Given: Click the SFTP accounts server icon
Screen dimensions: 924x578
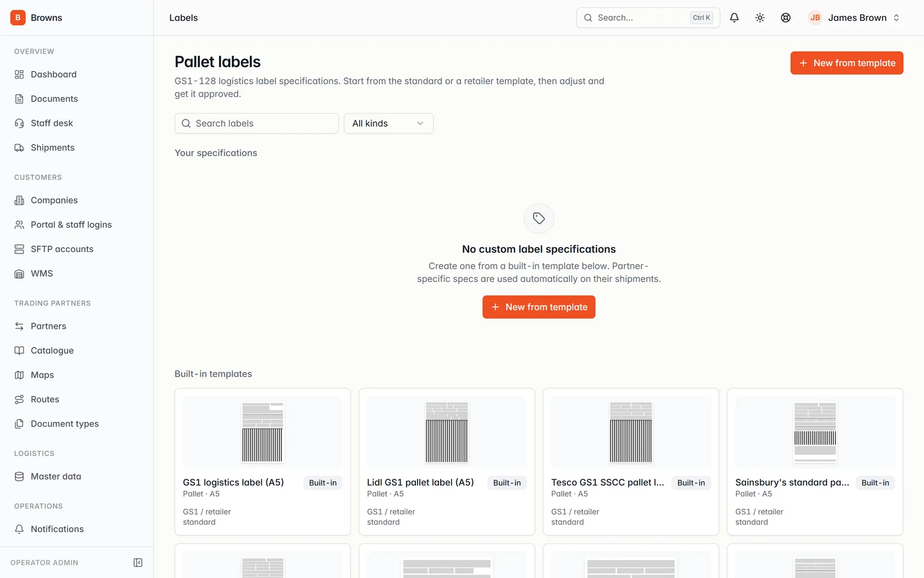Looking at the screenshot, I should tap(19, 249).
